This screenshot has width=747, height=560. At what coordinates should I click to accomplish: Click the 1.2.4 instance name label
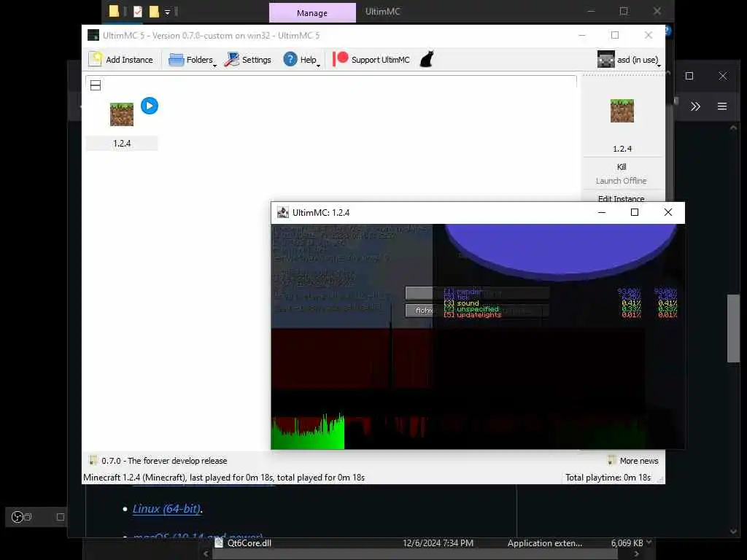tap(122, 144)
